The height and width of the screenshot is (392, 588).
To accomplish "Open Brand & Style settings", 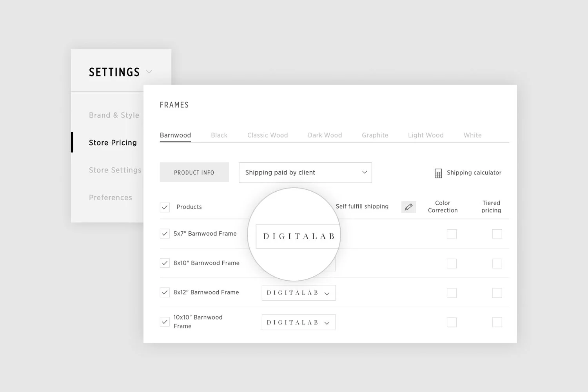I will (x=114, y=115).
